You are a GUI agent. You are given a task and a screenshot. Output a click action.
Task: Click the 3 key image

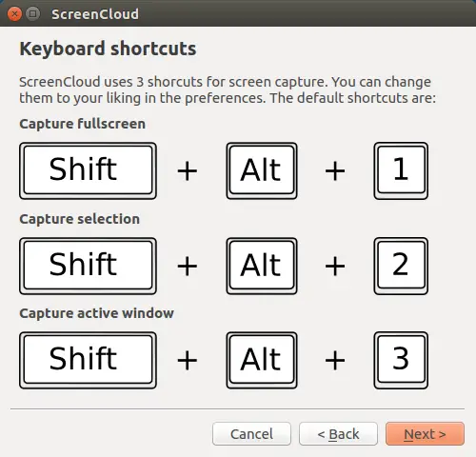point(401,360)
